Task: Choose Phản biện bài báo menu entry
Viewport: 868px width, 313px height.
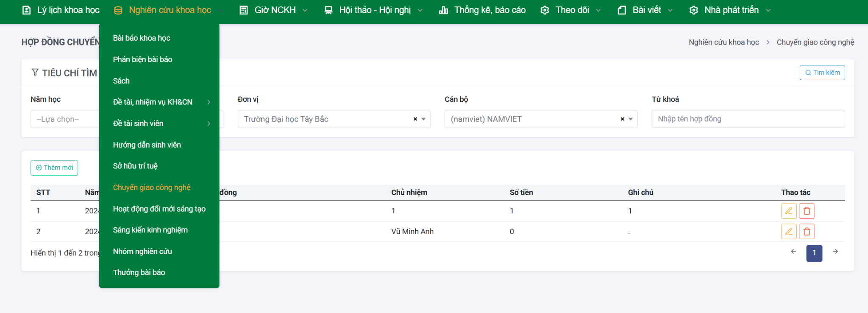Action: pyautogui.click(x=142, y=59)
